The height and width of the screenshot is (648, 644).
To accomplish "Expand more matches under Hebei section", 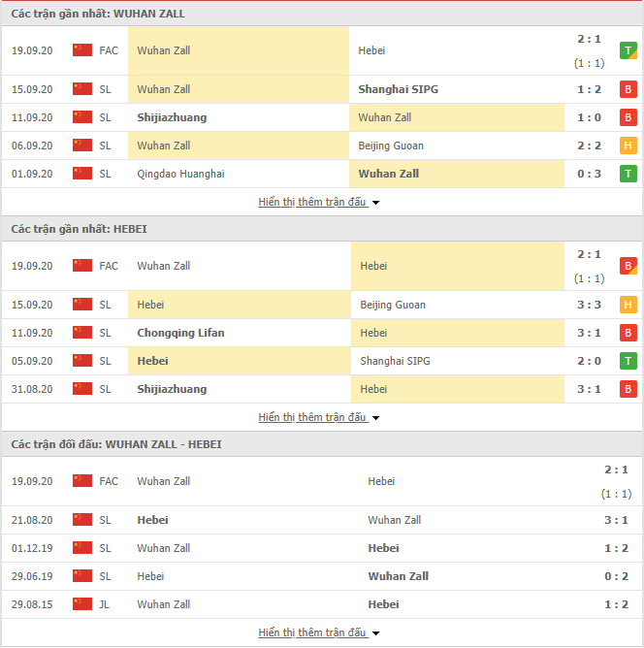I will [319, 417].
